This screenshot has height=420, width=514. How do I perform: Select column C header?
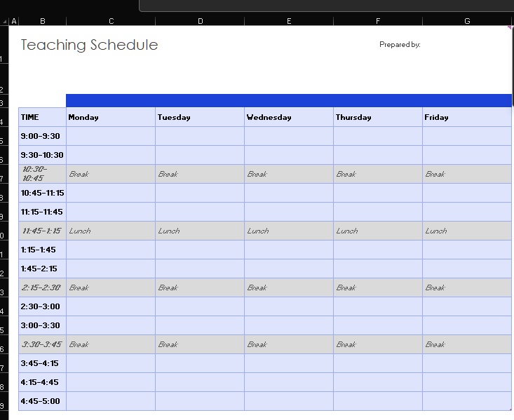(111, 21)
